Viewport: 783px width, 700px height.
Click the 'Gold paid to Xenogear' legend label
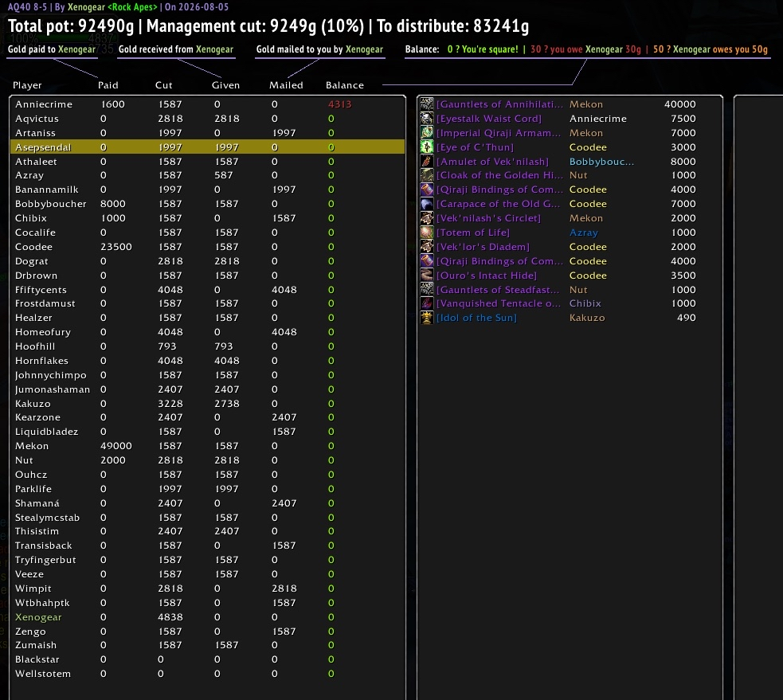(x=52, y=49)
